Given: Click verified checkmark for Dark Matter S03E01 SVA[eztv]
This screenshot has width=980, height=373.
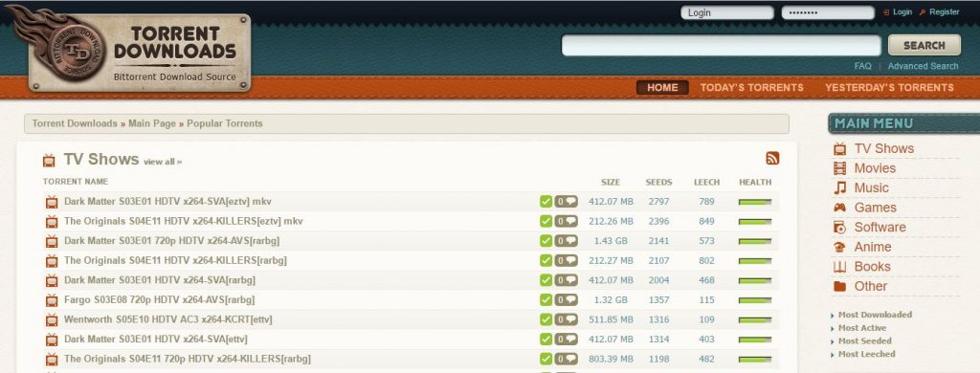Looking at the screenshot, I should point(546,201).
